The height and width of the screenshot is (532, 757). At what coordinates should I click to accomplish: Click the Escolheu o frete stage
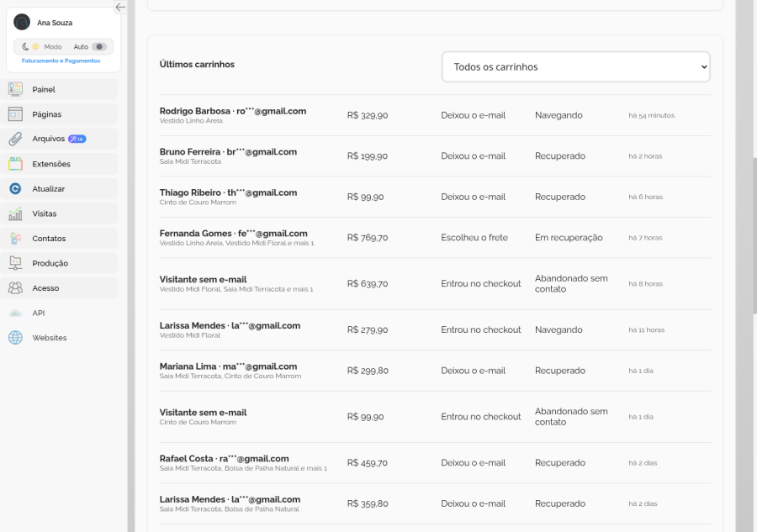coord(474,238)
